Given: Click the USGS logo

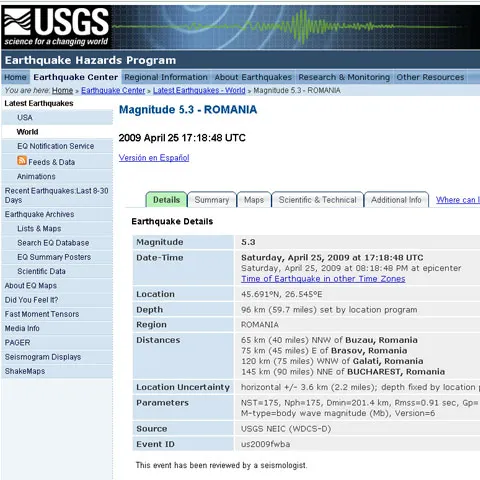Looking at the screenshot, I should pyautogui.click(x=56, y=27).
